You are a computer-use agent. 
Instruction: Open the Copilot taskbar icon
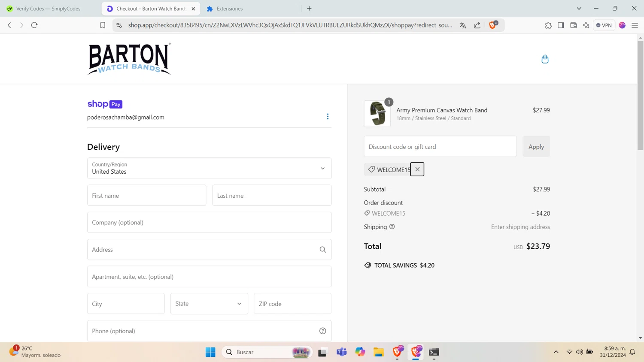tap(360, 352)
